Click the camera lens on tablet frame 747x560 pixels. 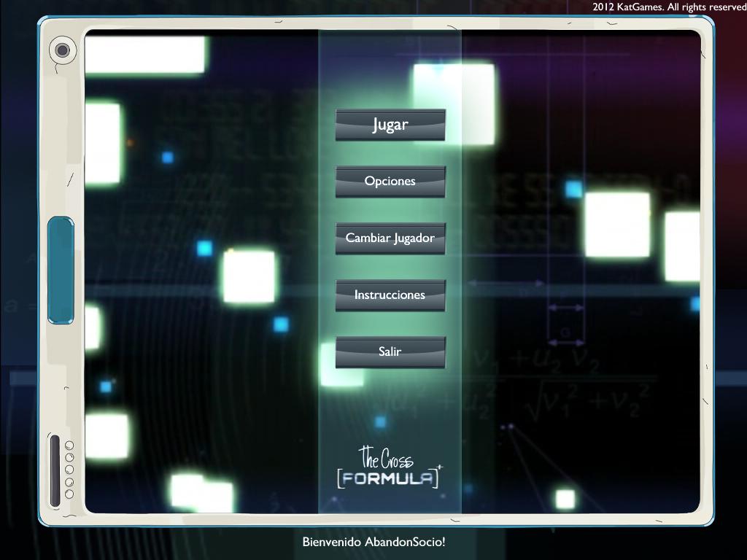tap(63, 50)
